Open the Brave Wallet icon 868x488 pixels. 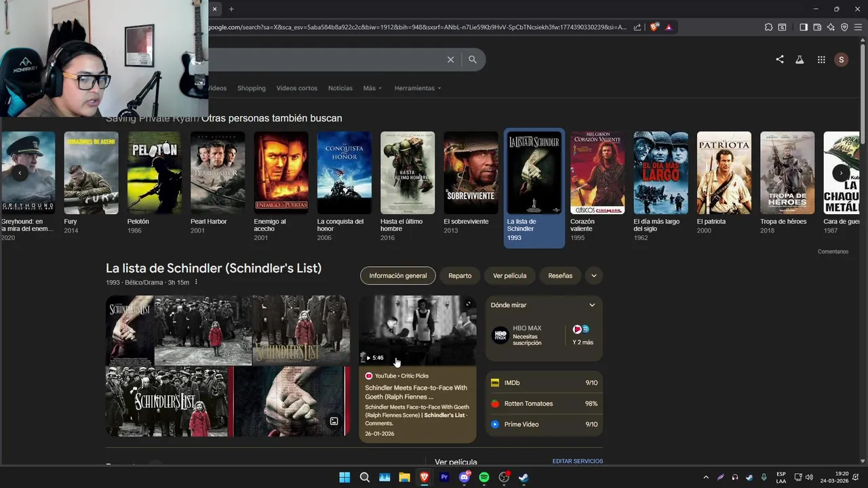(x=817, y=27)
